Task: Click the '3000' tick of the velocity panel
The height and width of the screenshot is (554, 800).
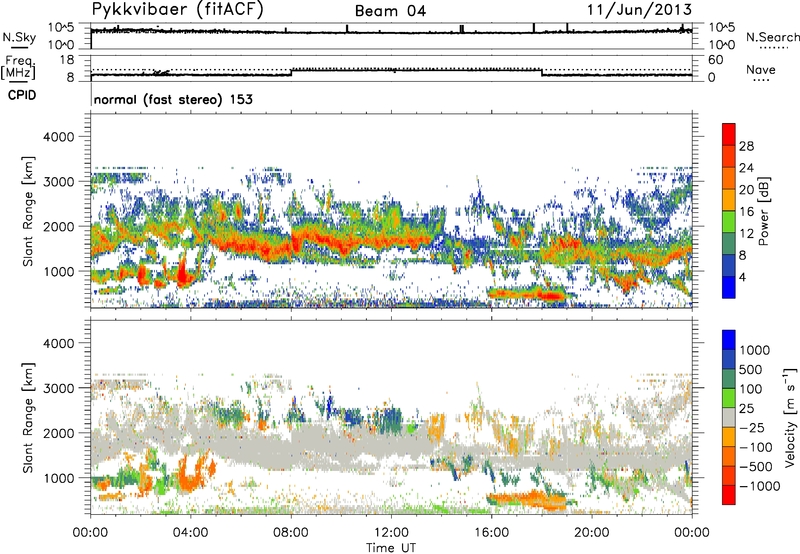Action: 59,388
